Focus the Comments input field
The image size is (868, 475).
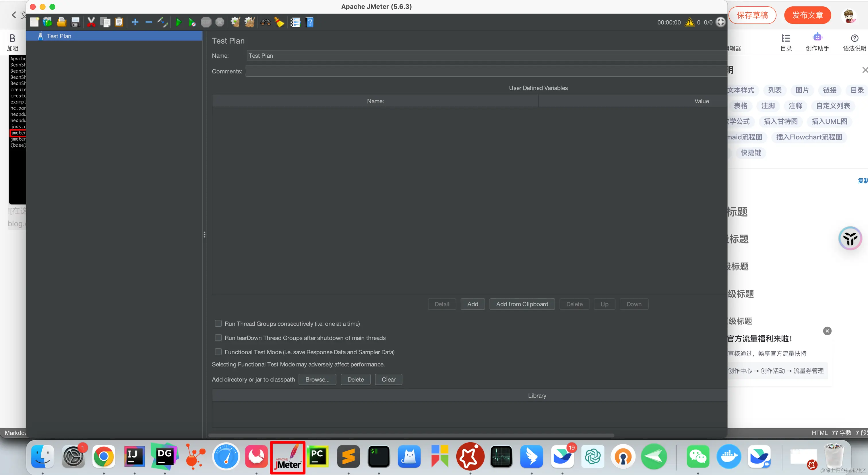tap(486, 71)
